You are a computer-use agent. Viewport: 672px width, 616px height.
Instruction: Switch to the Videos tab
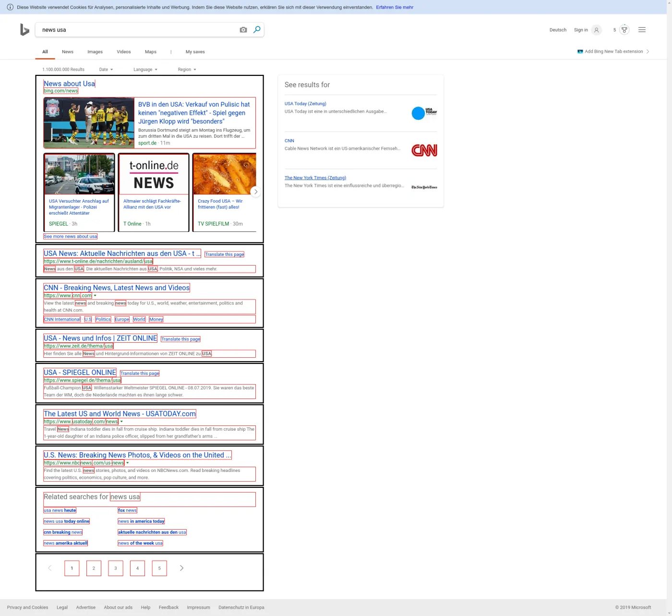click(124, 52)
